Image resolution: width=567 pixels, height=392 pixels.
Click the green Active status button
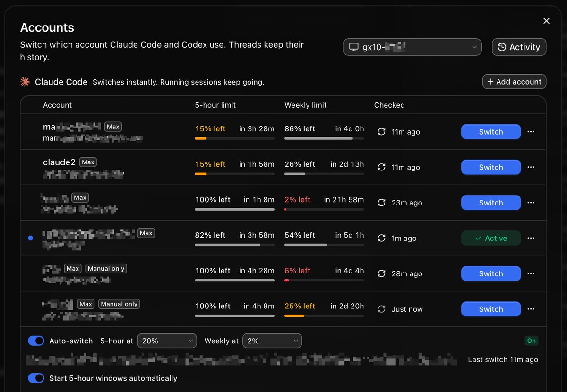491,238
